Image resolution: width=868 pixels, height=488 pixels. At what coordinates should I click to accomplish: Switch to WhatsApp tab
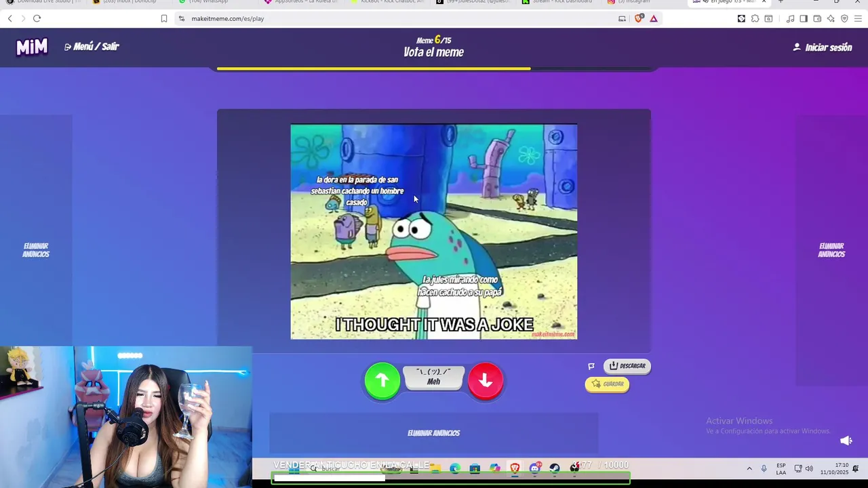214,2
